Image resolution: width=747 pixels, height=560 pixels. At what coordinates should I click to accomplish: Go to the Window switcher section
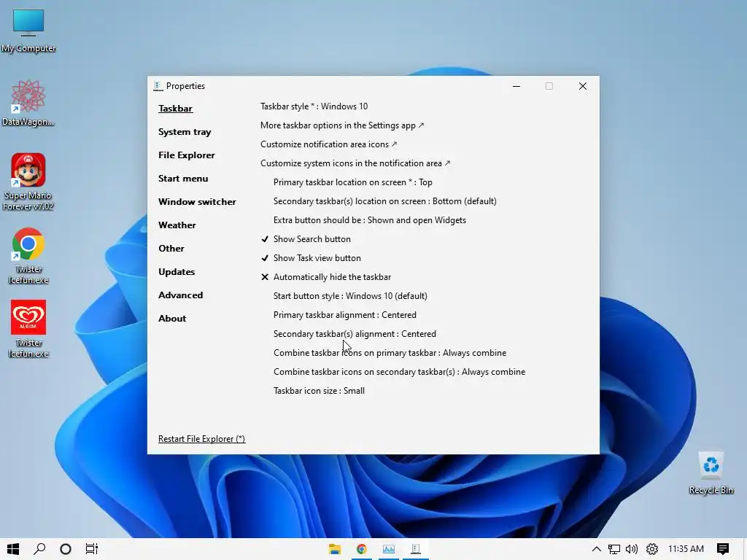point(197,202)
